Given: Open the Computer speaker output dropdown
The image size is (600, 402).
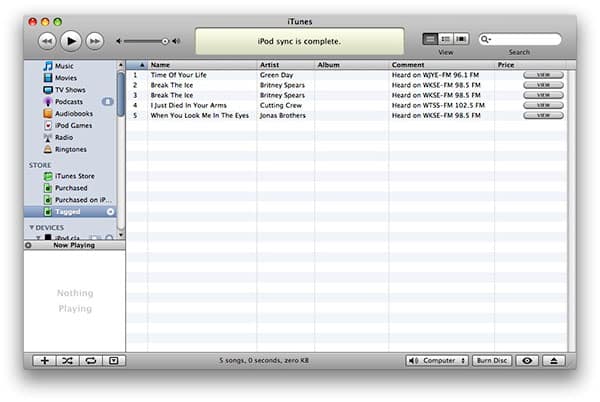Looking at the screenshot, I should (437, 361).
